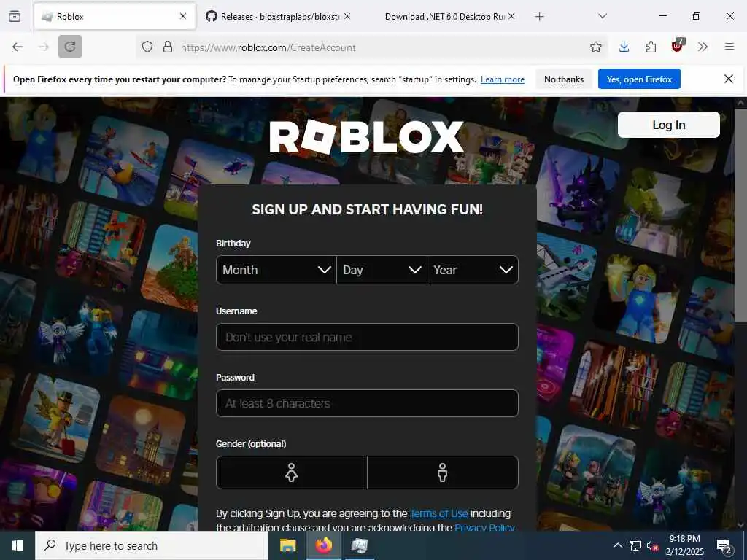Focus the Password input field

coord(367,403)
